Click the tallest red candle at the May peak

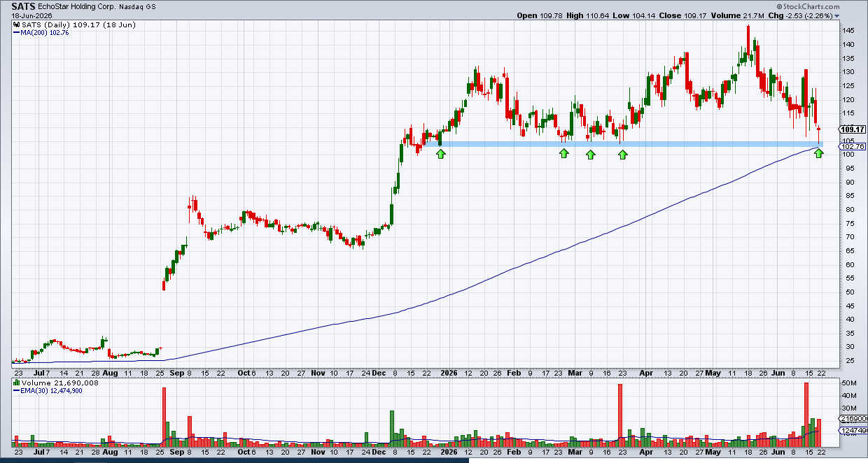(x=748, y=43)
